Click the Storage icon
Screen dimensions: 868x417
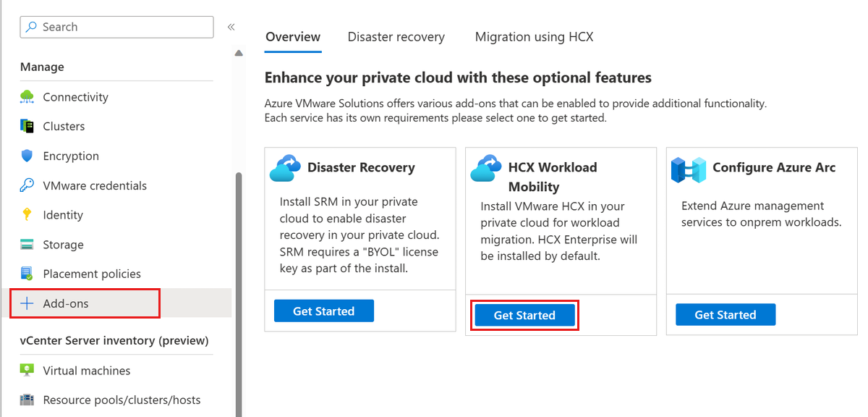coord(27,245)
